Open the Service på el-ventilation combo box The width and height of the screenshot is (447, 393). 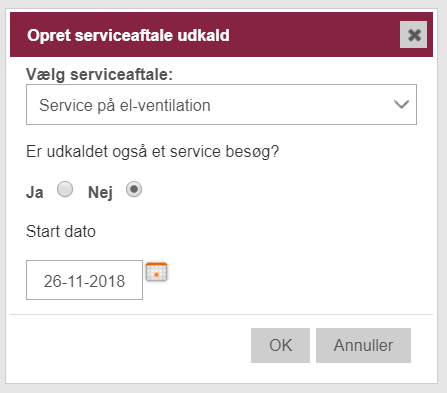tap(221, 105)
